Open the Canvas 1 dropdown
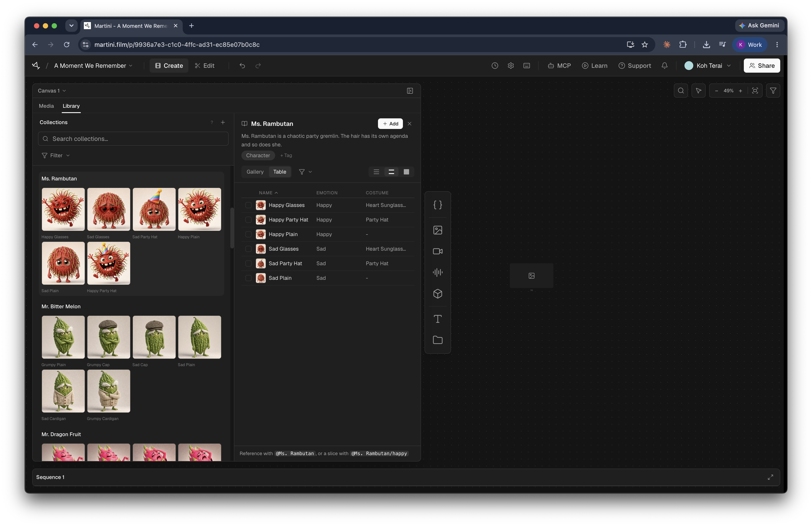 [x=52, y=91]
